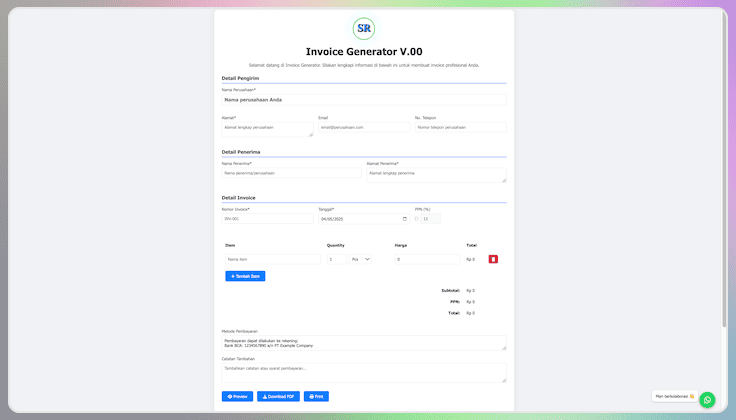This screenshot has width=736, height=420.
Task: Click the Email input field
Action: [364, 127]
